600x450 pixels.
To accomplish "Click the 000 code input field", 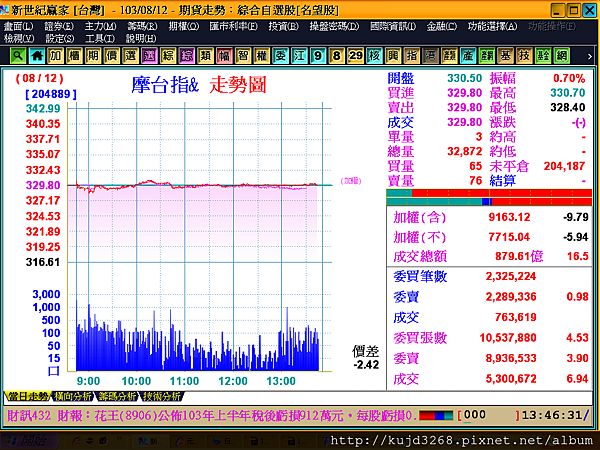I will coord(488,415).
